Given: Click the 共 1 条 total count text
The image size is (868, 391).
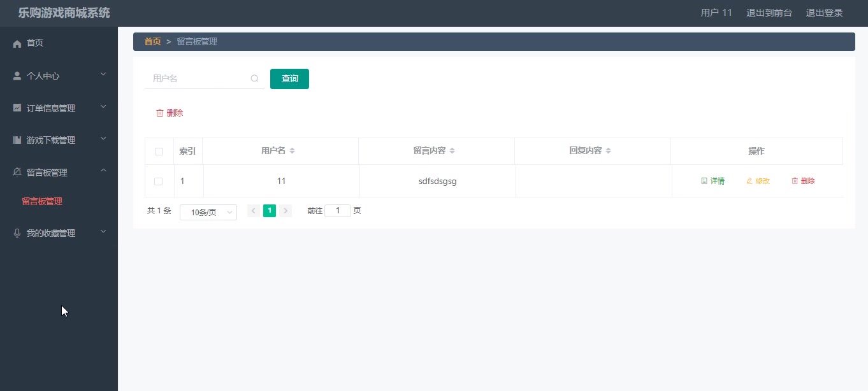Looking at the screenshot, I should pos(159,211).
